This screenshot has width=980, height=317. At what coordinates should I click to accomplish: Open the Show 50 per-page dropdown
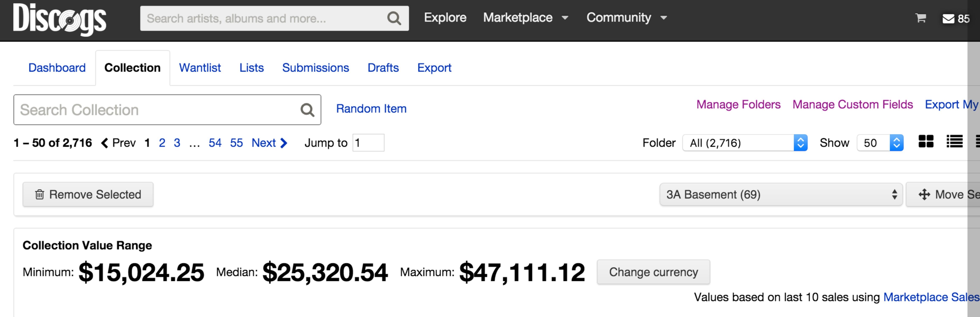tap(880, 143)
